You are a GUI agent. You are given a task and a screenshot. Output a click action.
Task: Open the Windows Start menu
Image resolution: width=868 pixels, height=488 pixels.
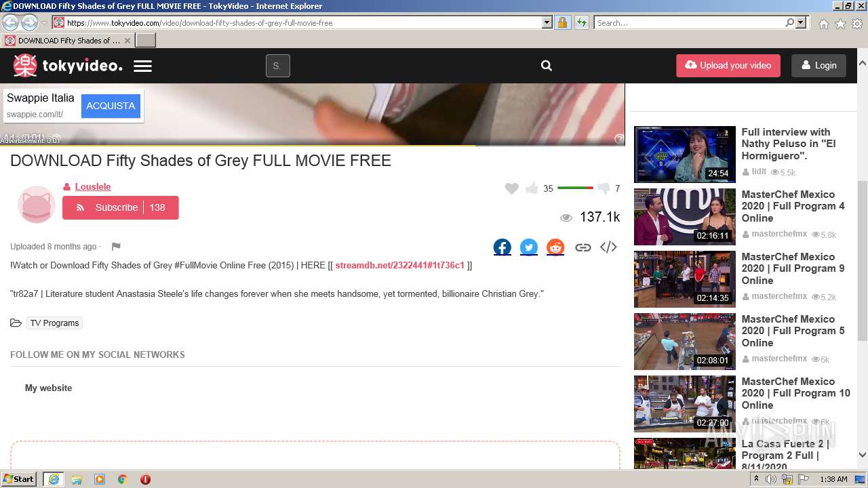tap(19, 479)
